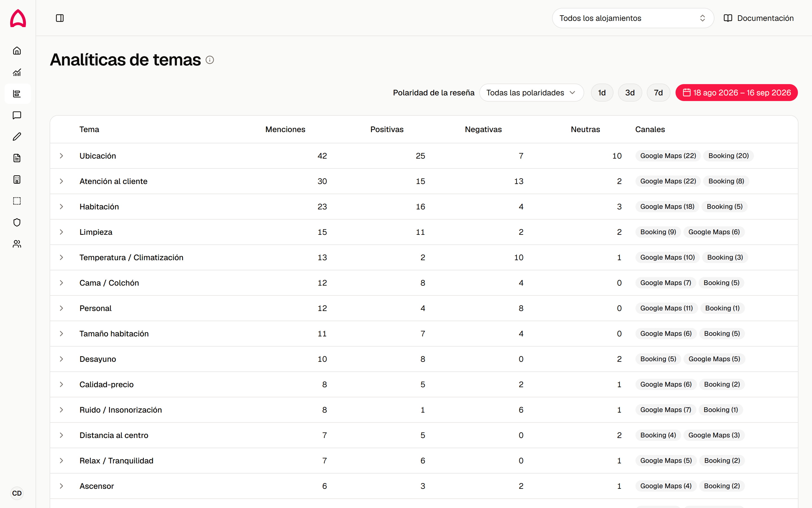Click mentions value 42 for Ubicación

pos(322,156)
